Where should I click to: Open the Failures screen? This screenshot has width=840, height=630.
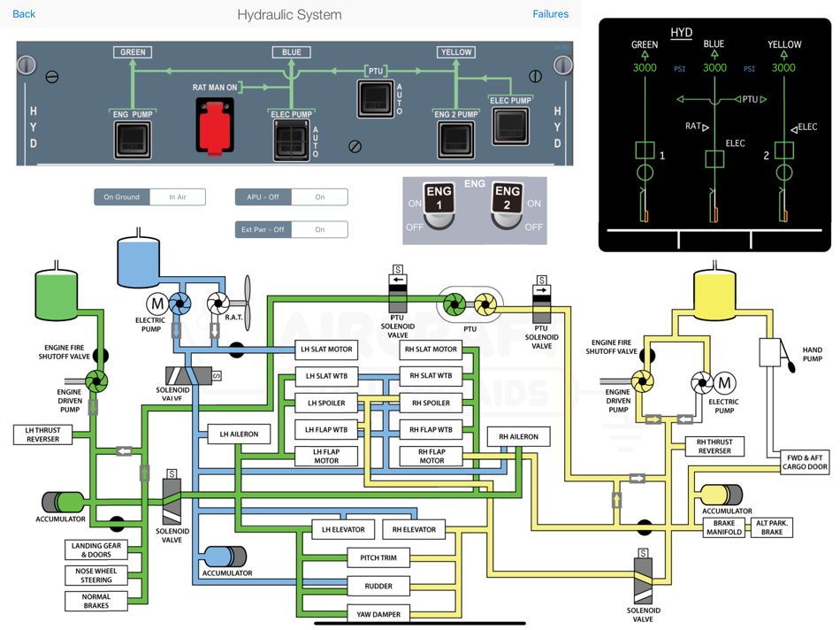pos(551,13)
